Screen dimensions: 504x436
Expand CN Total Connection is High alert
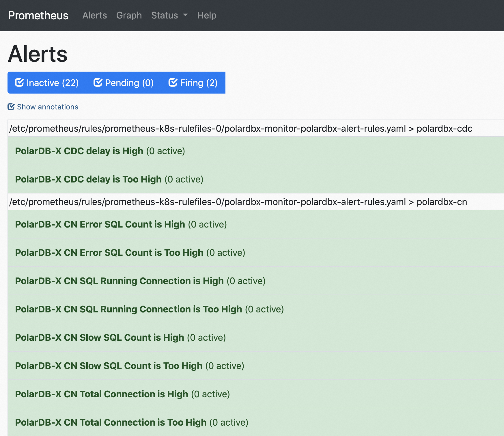[122, 394]
